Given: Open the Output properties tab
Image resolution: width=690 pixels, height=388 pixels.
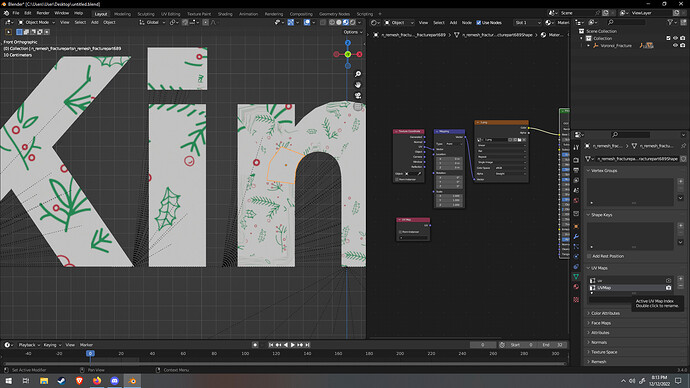Looking at the screenshot, I should point(576,170).
